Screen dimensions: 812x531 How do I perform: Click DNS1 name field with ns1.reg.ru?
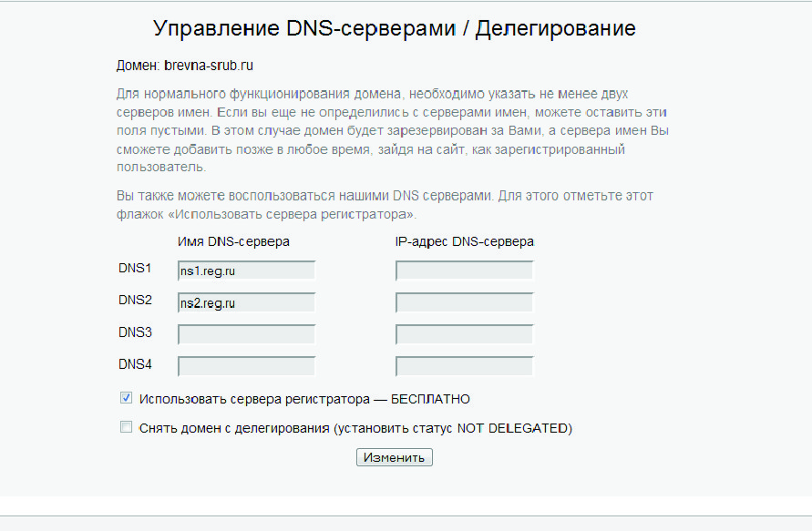pos(247,271)
